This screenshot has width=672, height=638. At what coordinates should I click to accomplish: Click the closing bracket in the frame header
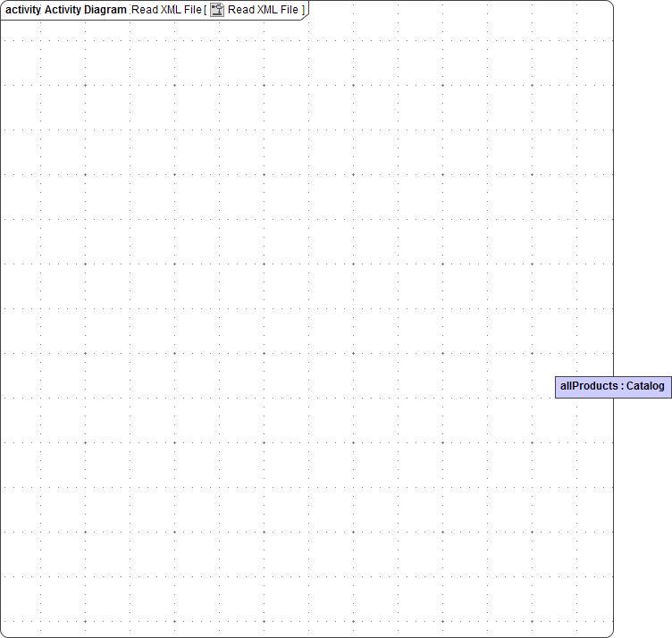click(x=303, y=10)
